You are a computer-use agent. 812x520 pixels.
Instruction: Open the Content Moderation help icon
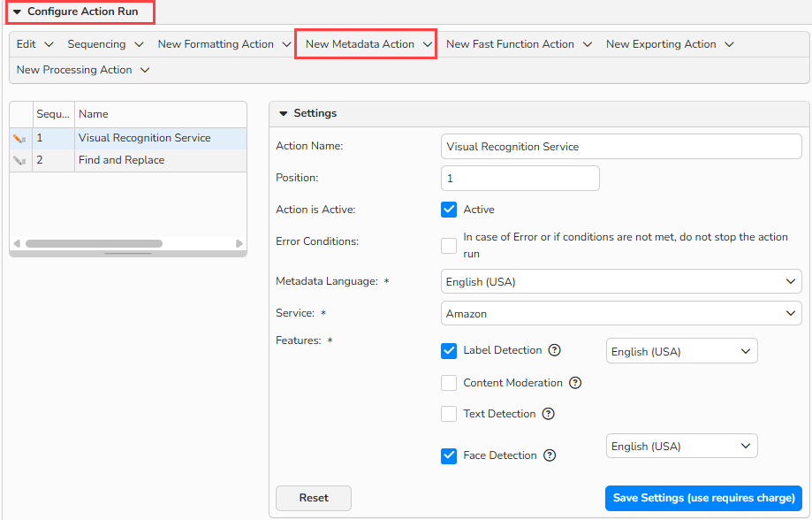pyautogui.click(x=575, y=383)
